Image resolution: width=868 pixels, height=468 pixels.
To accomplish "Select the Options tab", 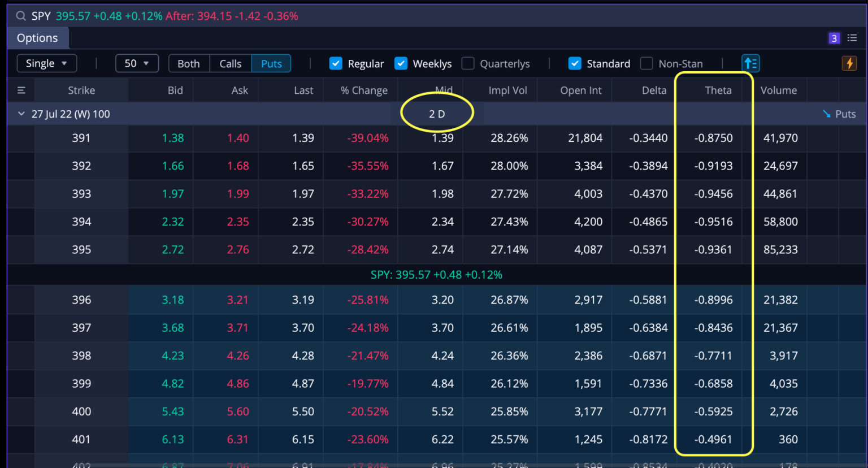I will [x=37, y=38].
